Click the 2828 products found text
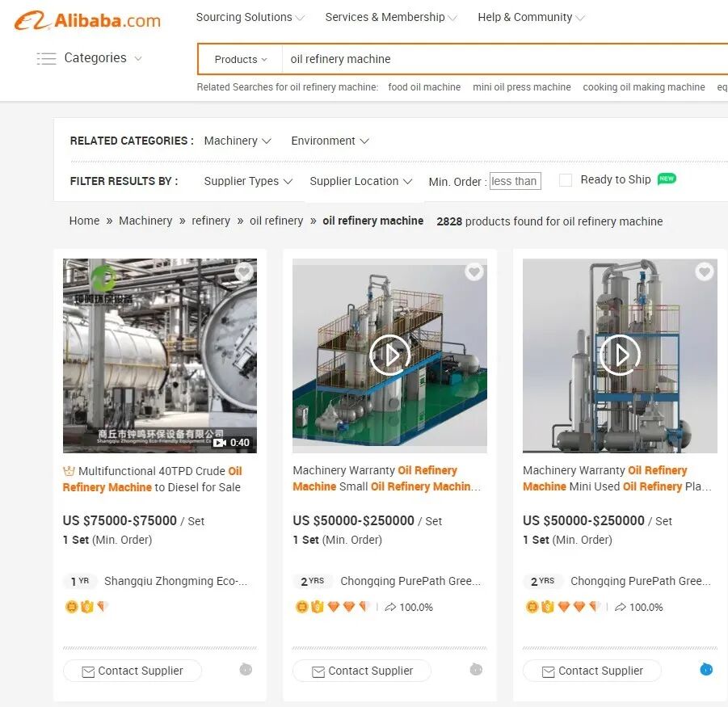Image resolution: width=728 pixels, height=707 pixels. click(x=549, y=221)
